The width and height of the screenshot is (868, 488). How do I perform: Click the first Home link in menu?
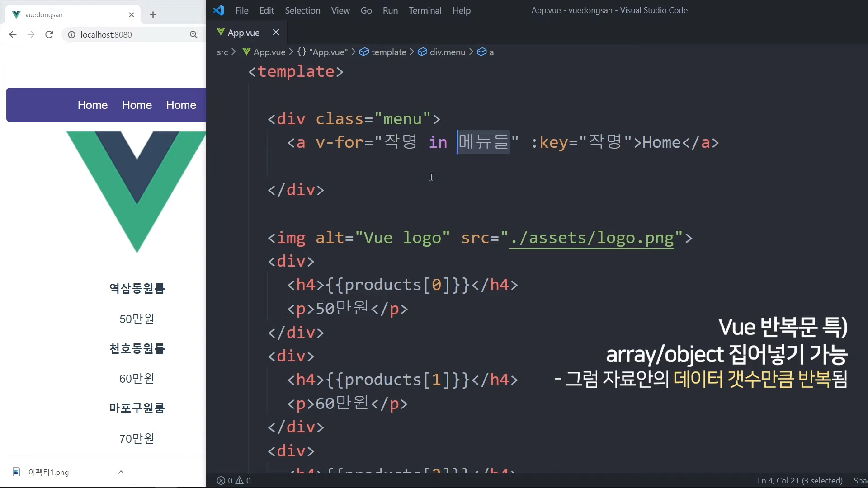click(x=93, y=105)
